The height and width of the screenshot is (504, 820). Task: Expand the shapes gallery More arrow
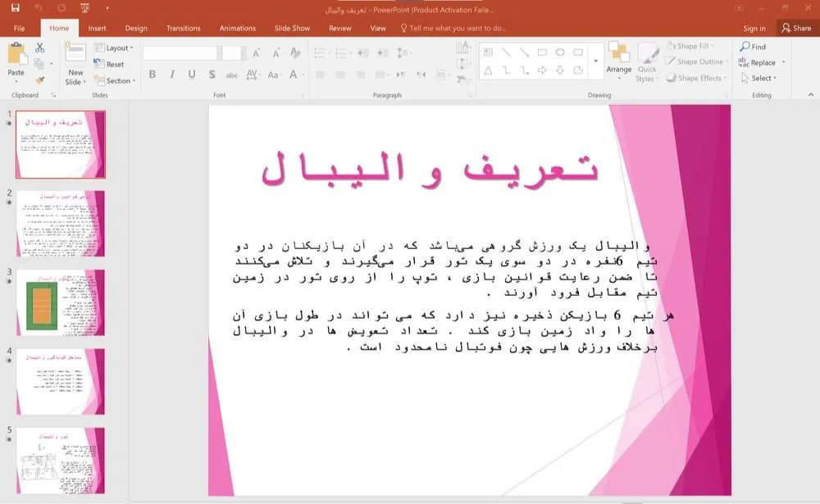click(x=595, y=61)
